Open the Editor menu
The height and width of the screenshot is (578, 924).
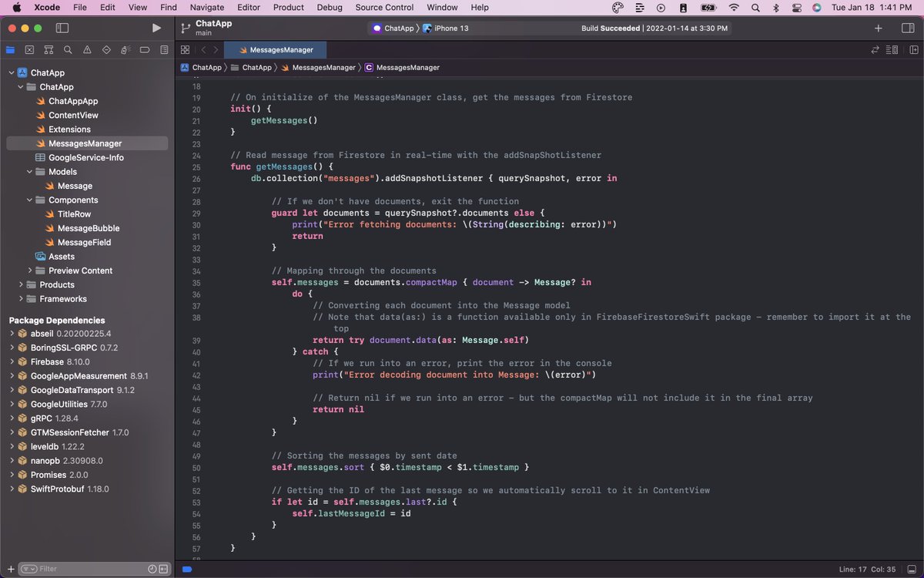[x=248, y=8]
